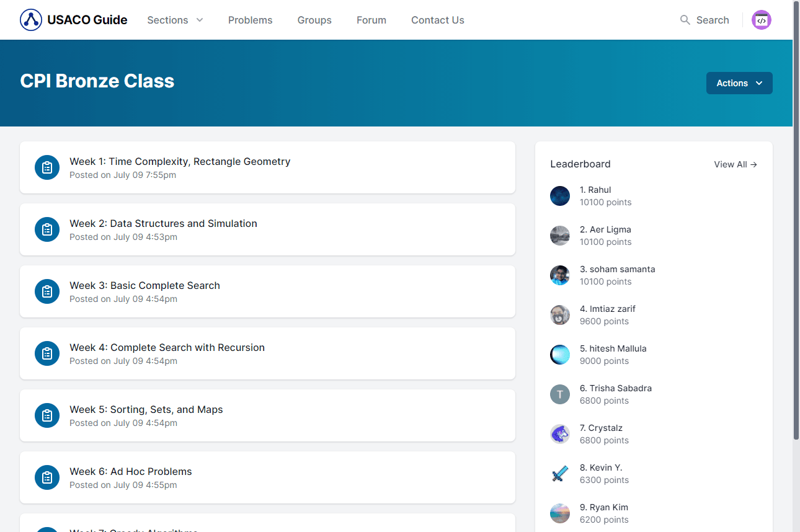Open Week 4: Complete Search with Recursion

coord(167,348)
